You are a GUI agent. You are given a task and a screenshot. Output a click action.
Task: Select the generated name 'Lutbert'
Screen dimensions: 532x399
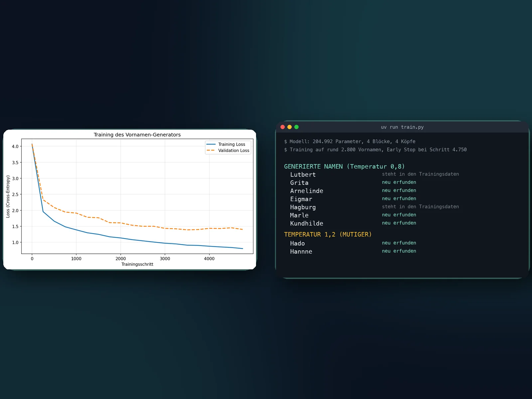click(x=303, y=175)
